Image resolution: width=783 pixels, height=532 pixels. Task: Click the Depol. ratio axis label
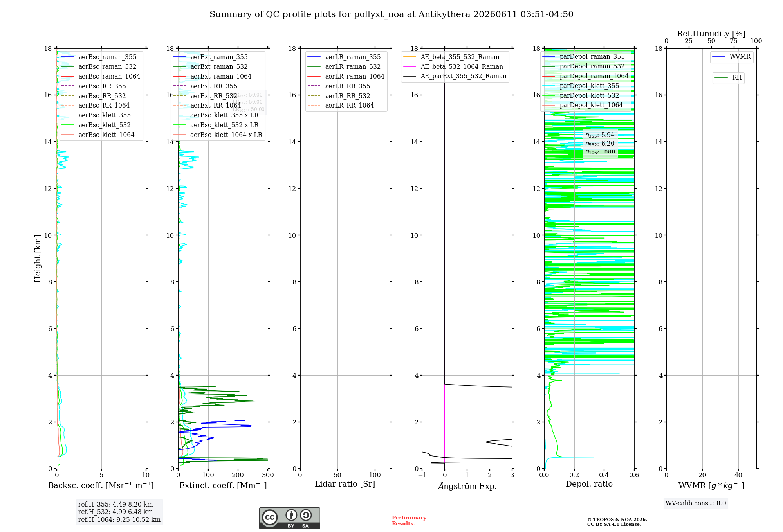pos(589,484)
